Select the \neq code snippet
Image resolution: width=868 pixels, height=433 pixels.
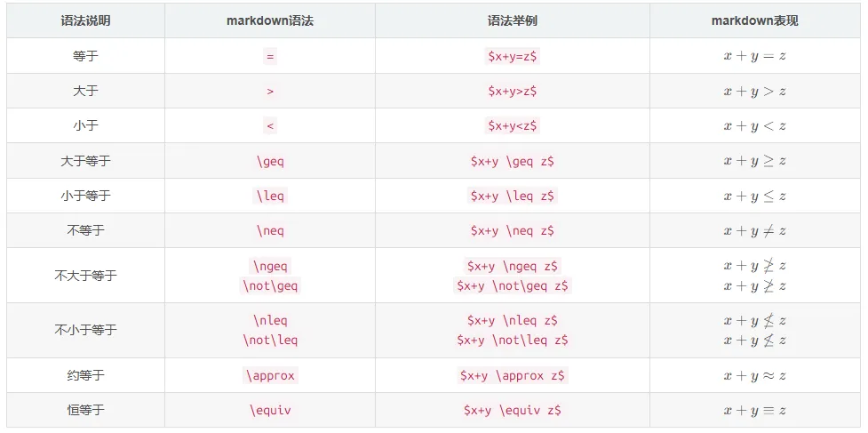270,231
